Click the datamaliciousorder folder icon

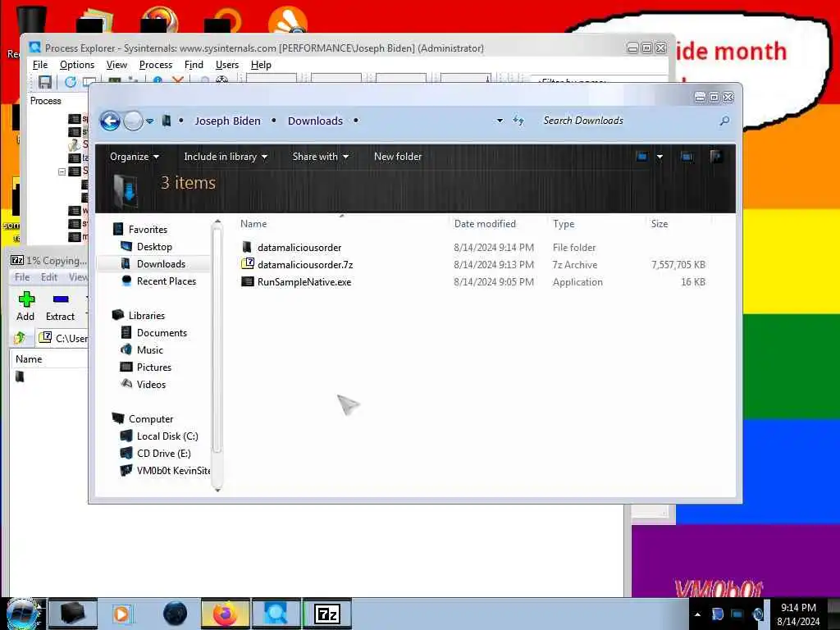pyautogui.click(x=247, y=247)
